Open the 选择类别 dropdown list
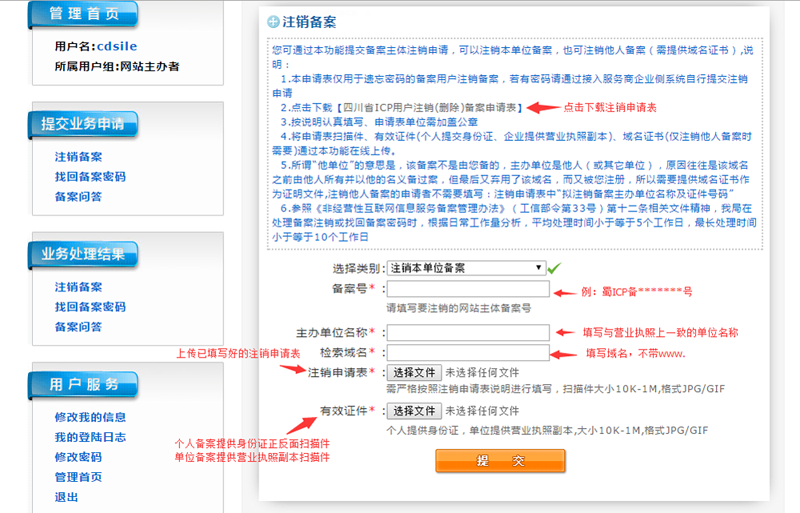 pos(466,268)
